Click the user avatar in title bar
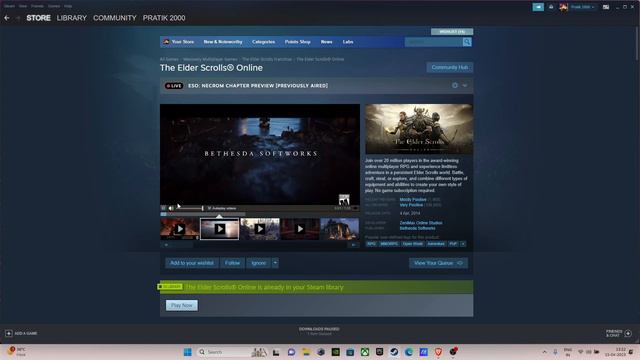640x360 pixels. tap(563, 7)
